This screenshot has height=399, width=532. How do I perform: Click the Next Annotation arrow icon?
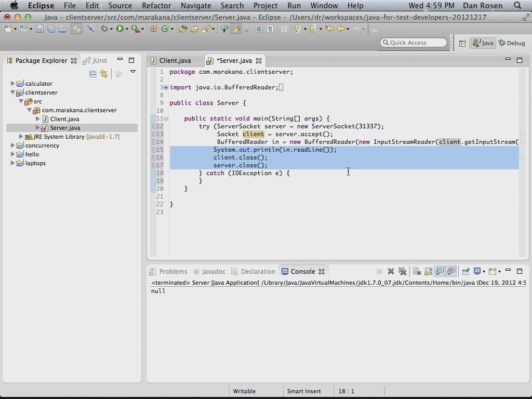pyautogui.click(x=297, y=29)
